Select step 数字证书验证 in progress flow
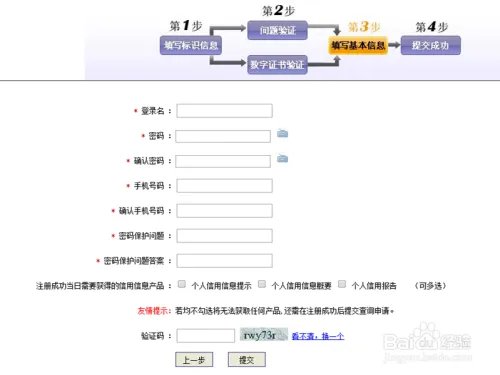 pos(277,64)
